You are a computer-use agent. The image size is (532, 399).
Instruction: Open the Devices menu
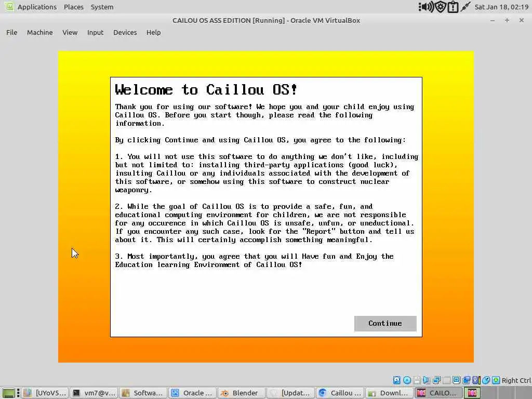[125, 32]
